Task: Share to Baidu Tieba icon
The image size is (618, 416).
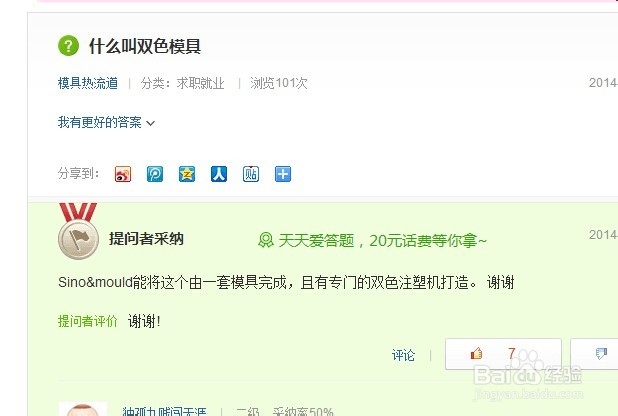Action: [251, 174]
